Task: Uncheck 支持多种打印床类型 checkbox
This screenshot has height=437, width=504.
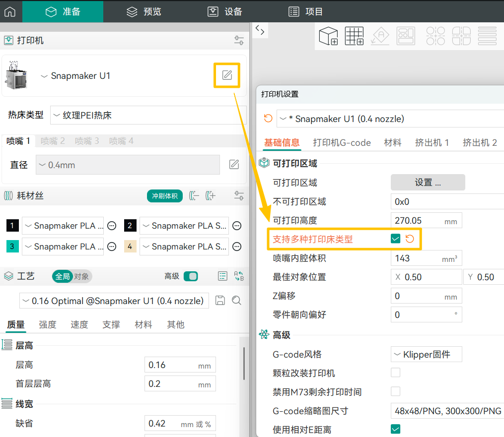Action: click(x=395, y=239)
